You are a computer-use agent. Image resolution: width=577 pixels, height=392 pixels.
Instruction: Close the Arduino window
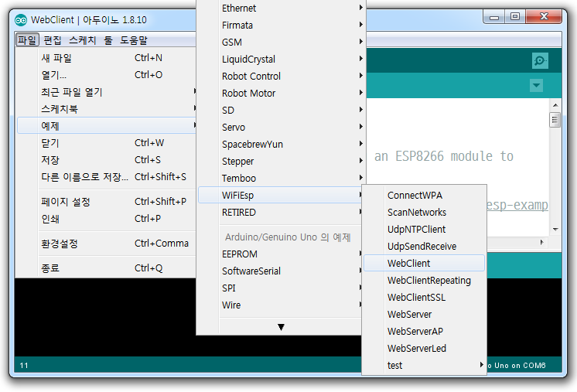[x=544, y=16]
